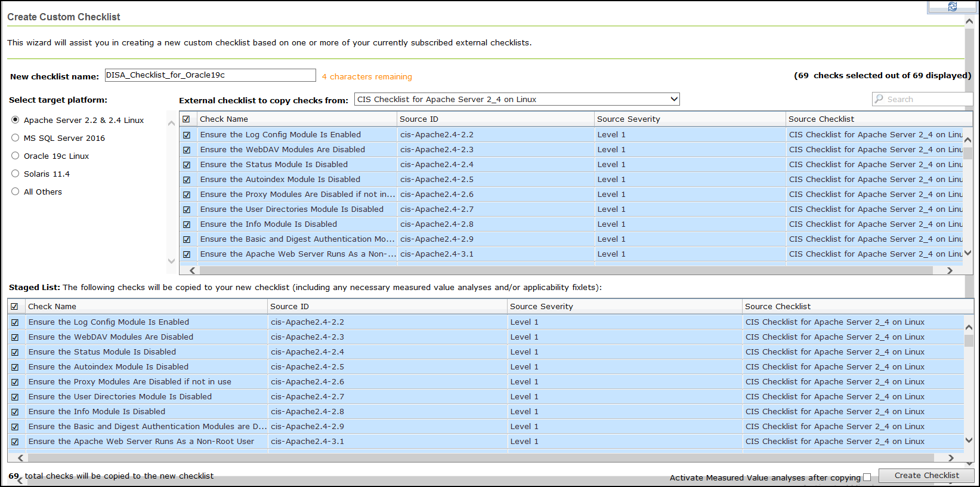Choose Oracle 19c Linux as target platform

click(16, 156)
